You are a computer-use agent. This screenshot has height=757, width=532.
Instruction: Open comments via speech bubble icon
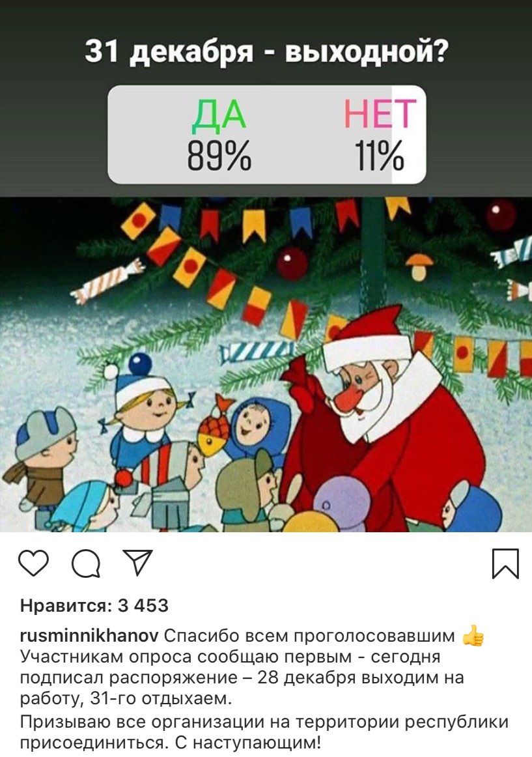tap(86, 564)
